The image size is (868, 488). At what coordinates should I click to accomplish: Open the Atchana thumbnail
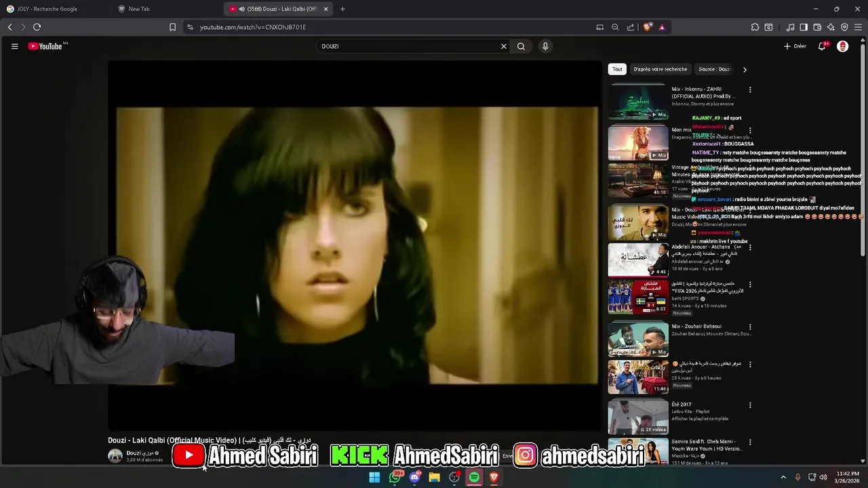click(638, 259)
